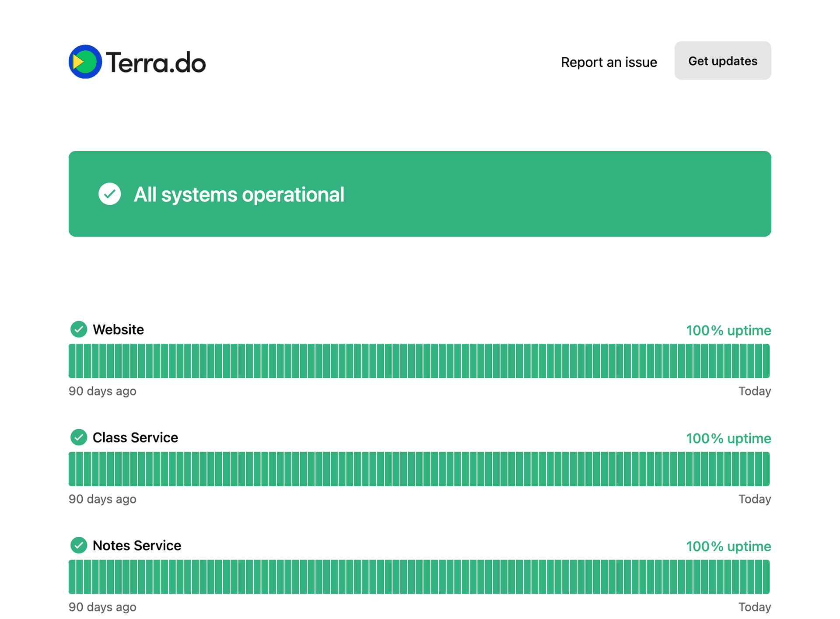This screenshot has height=619, width=840.
Task: Click the green check icon beside Class Service
Action: pyautogui.click(x=79, y=437)
